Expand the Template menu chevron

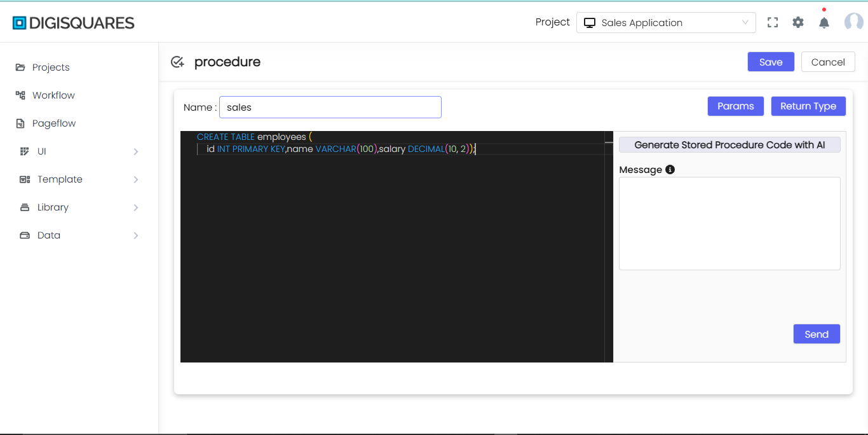(x=136, y=179)
